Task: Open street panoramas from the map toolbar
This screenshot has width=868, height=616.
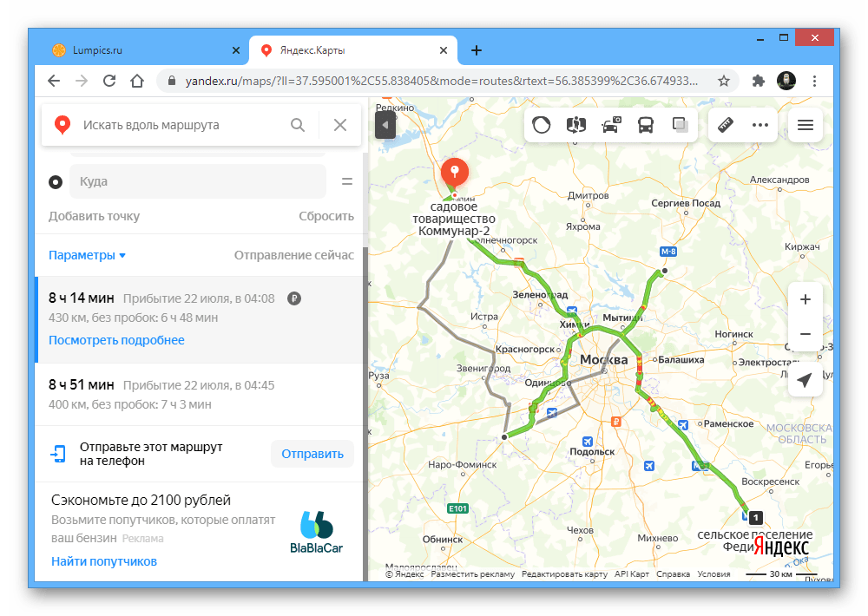Action: 576,125
